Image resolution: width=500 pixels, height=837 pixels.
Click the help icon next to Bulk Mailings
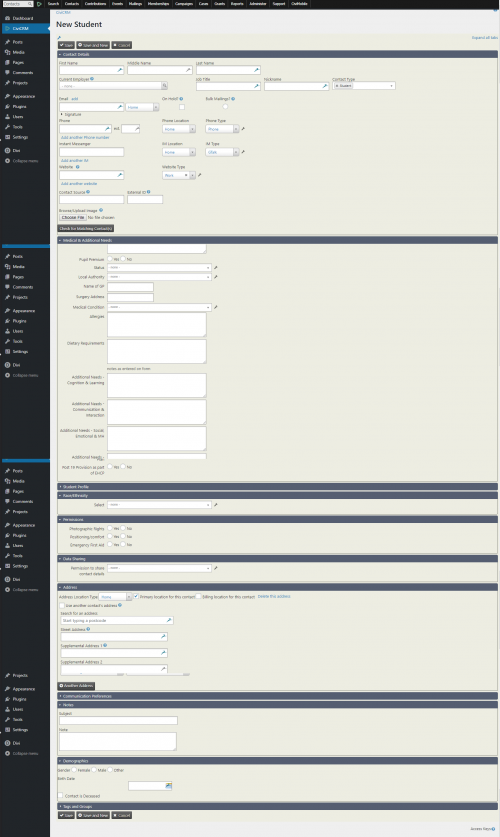tap(233, 99)
